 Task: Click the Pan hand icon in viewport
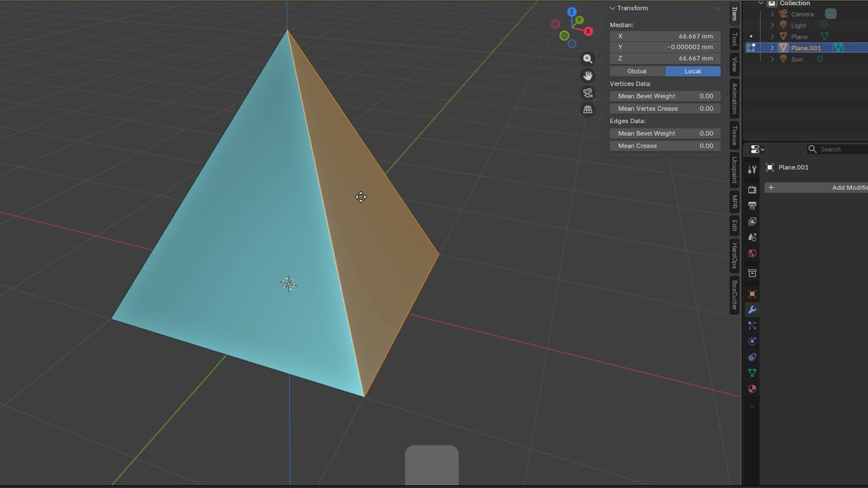588,76
